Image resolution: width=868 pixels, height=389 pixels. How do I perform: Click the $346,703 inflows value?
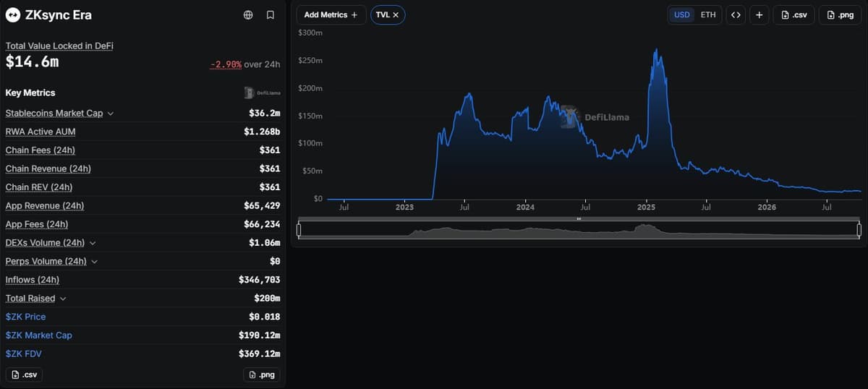259,280
